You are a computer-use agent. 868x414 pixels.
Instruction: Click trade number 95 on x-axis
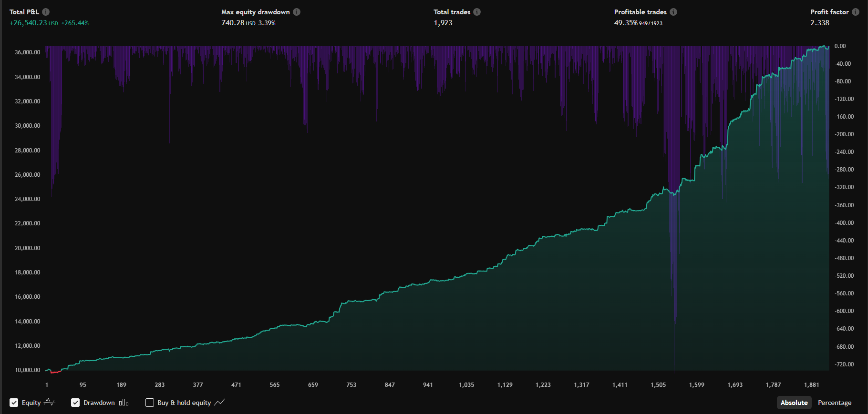(83, 385)
